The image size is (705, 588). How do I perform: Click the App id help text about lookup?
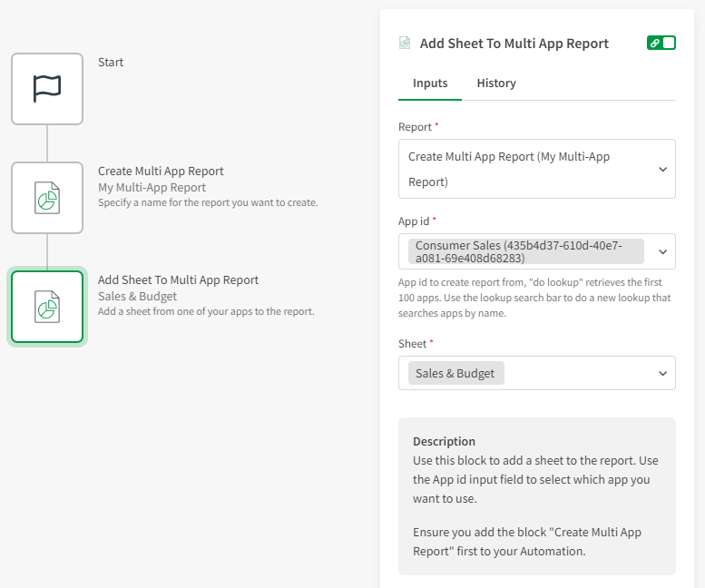[x=534, y=298]
